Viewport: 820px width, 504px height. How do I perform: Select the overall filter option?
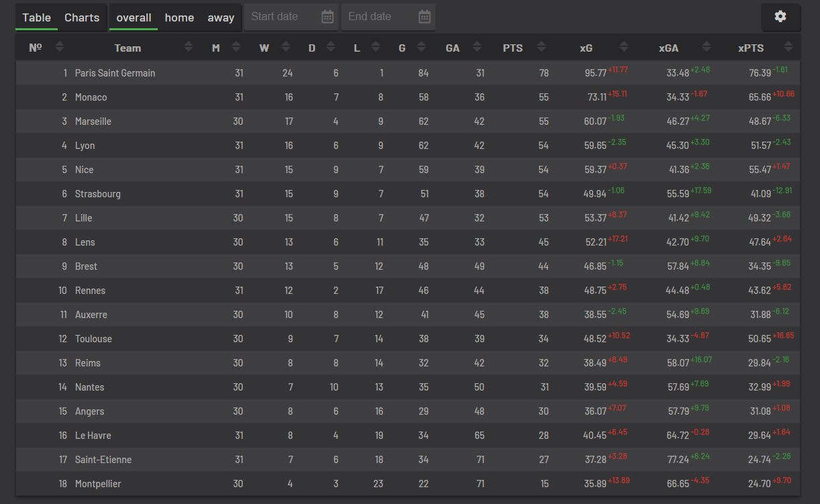134,17
